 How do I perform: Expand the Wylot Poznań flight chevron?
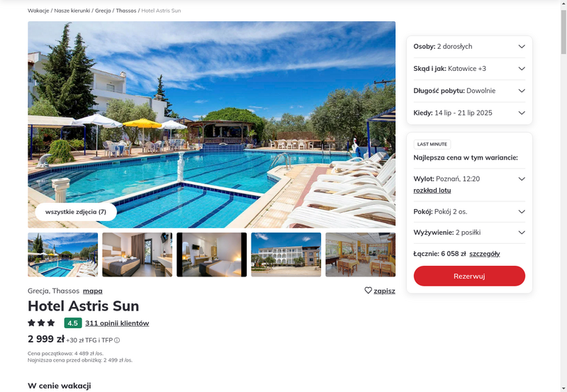tap(522, 179)
